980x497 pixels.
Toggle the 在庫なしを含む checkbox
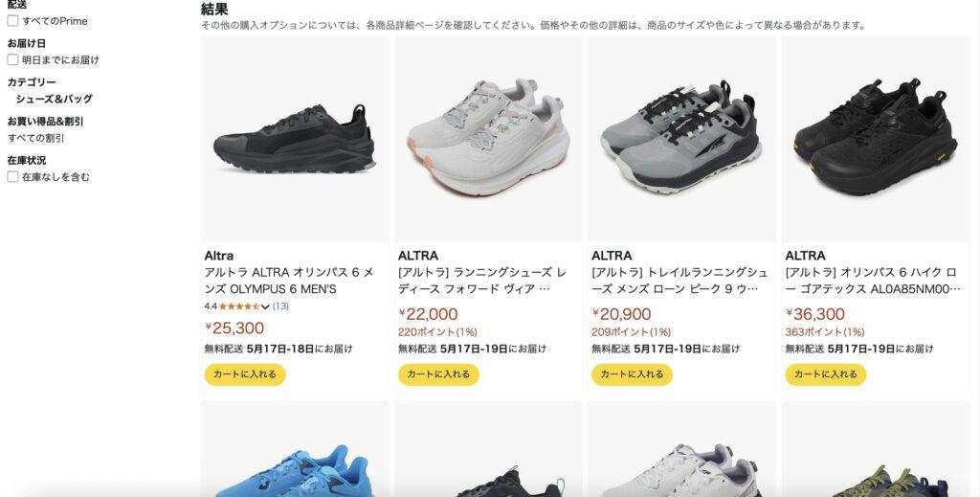12,177
